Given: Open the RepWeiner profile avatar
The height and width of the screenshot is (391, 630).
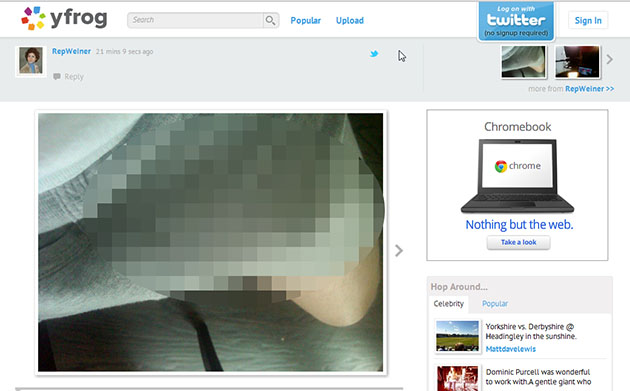Looking at the screenshot, I should click(31, 61).
